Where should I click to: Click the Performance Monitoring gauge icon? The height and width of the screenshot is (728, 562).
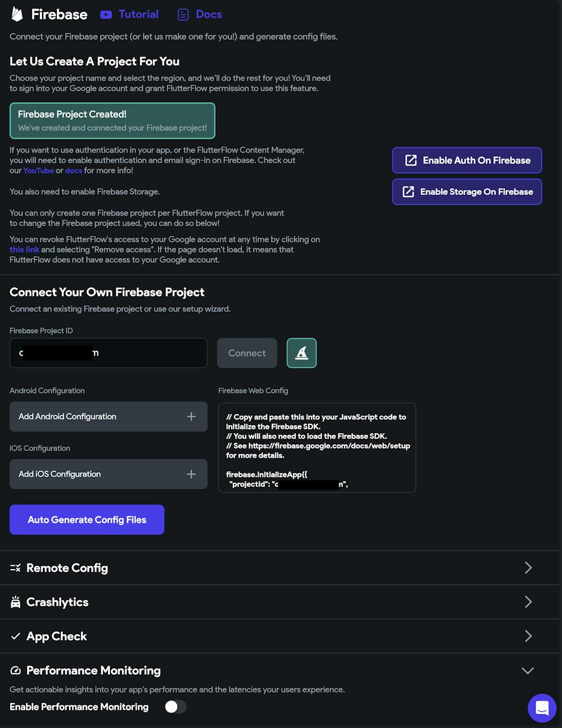click(15, 671)
